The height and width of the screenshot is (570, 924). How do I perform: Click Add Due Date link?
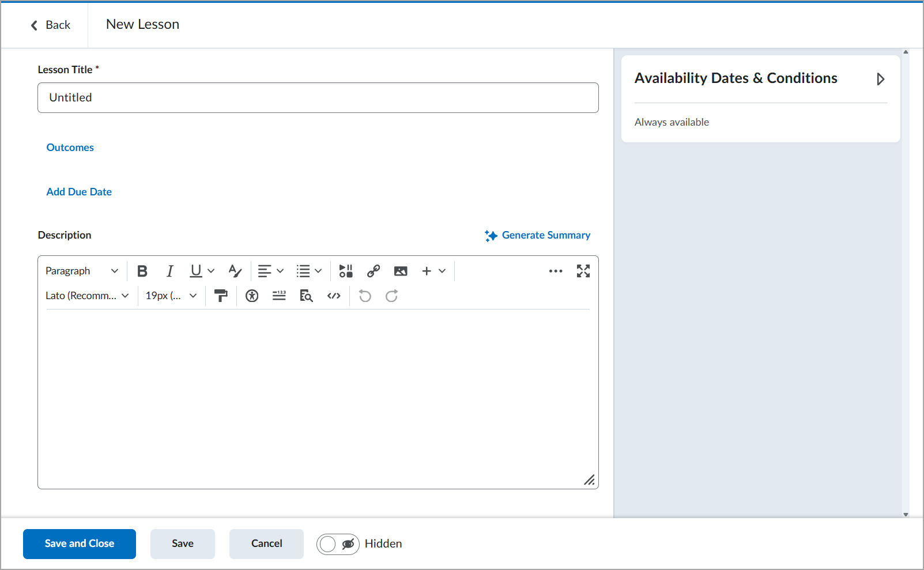(79, 192)
